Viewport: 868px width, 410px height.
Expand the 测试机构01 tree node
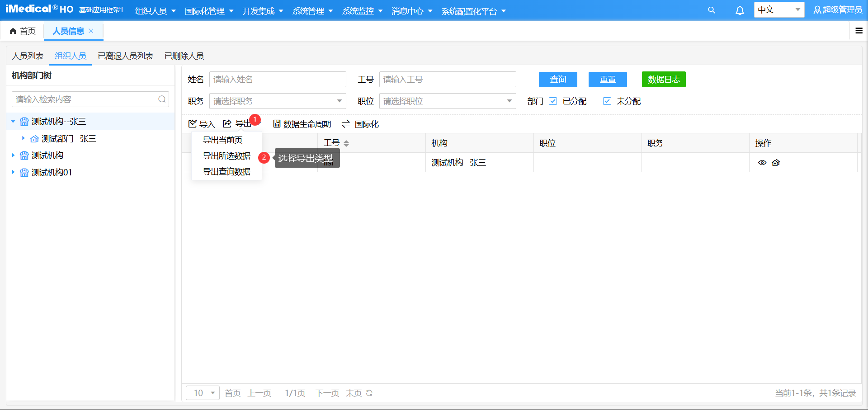pos(13,172)
